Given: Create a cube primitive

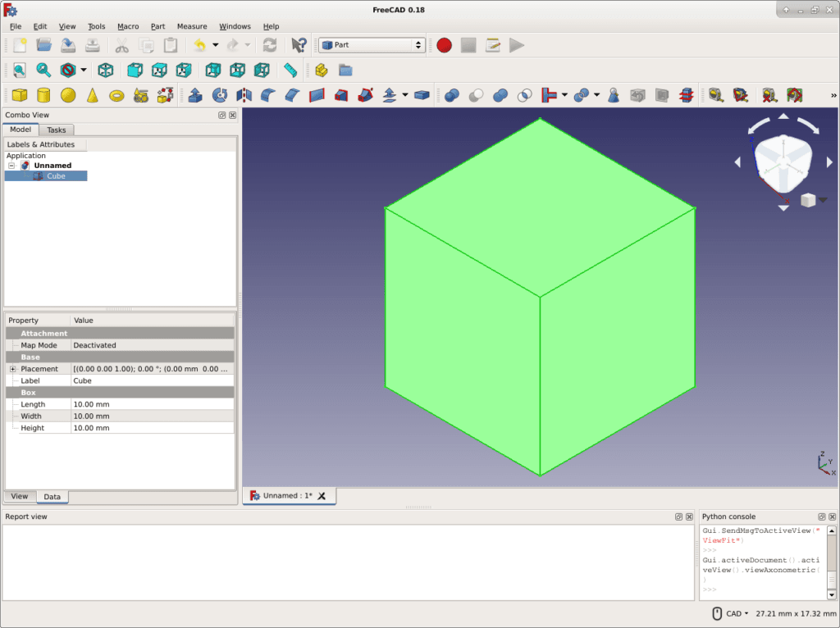Looking at the screenshot, I should pyautogui.click(x=19, y=94).
